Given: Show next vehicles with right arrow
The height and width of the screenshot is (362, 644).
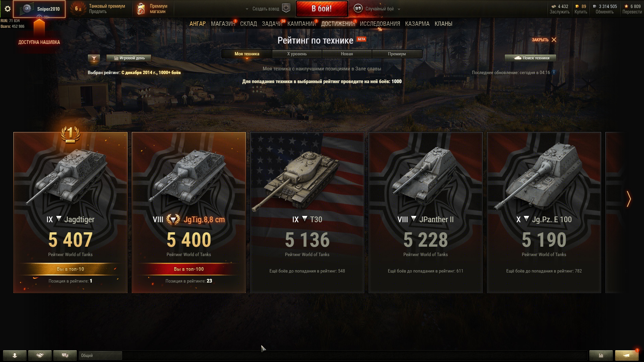Looking at the screenshot, I should [629, 199].
